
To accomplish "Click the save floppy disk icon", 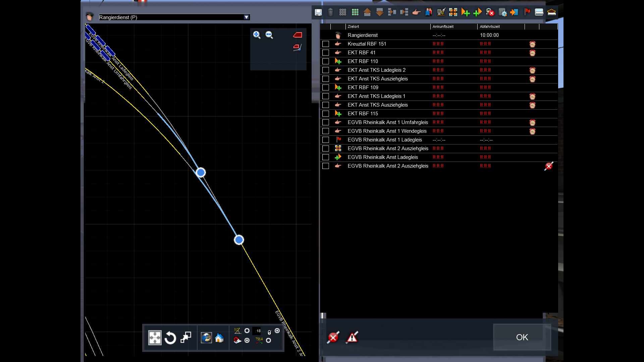I will [318, 12].
